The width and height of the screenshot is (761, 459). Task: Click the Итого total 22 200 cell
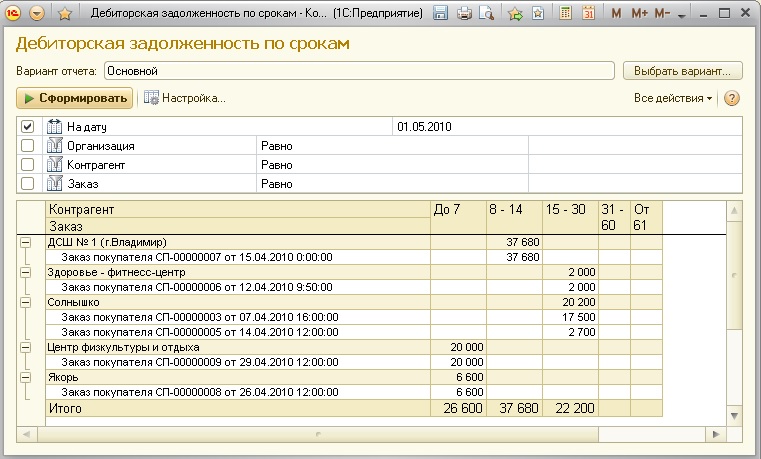pyautogui.click(x=570, y=409)
